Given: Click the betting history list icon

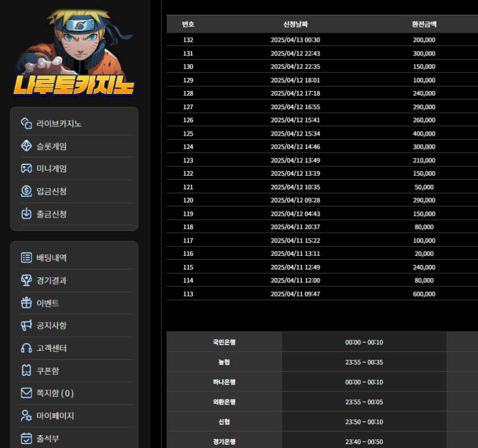Looking at the screenshot, I should tap(26, 257).
